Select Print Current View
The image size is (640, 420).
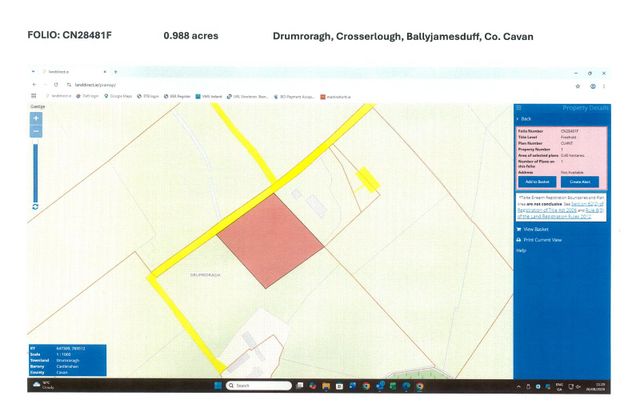[542, 240]
